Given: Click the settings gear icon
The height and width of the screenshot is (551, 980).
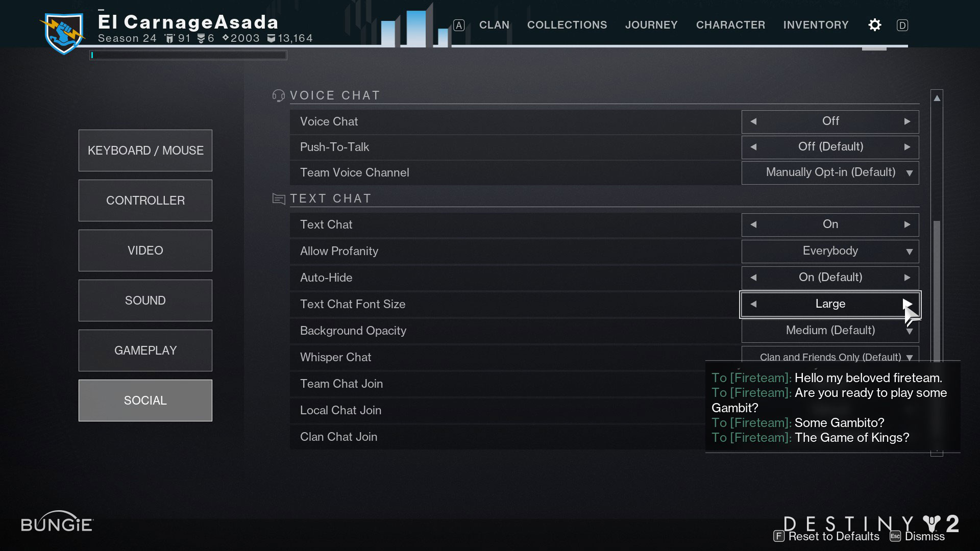Looking at the screenshot, I should [874, 25].
